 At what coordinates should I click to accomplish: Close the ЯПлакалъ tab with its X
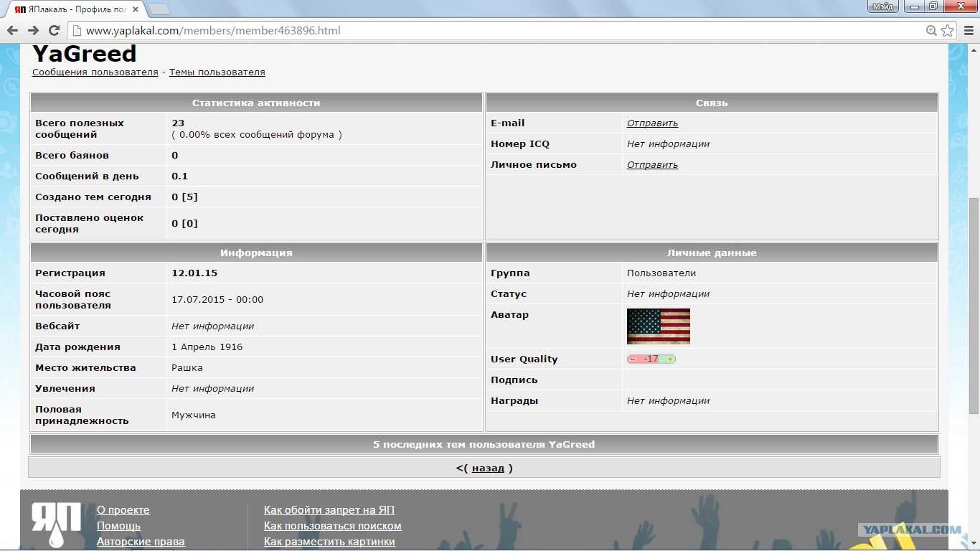click(134, 9)
